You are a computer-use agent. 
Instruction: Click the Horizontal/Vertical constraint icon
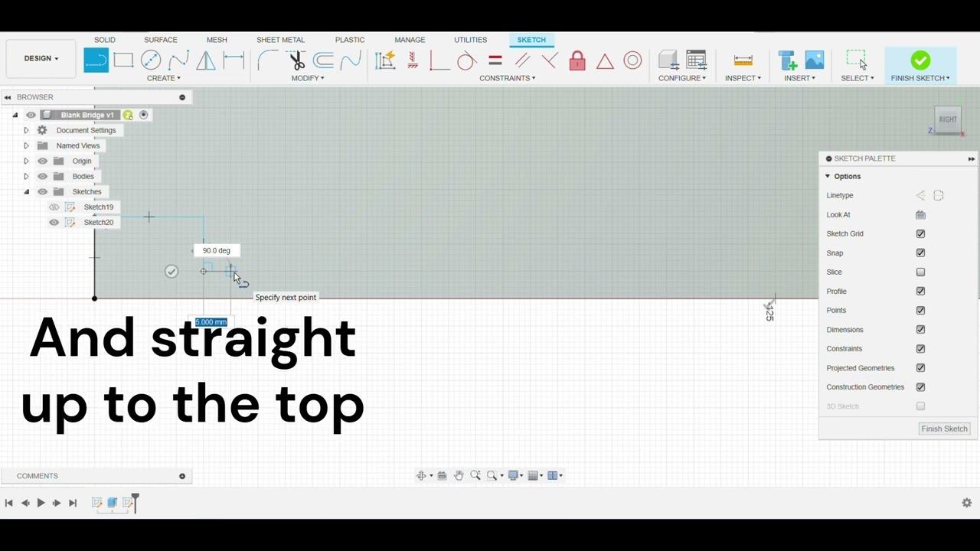[x=412, y=60]
